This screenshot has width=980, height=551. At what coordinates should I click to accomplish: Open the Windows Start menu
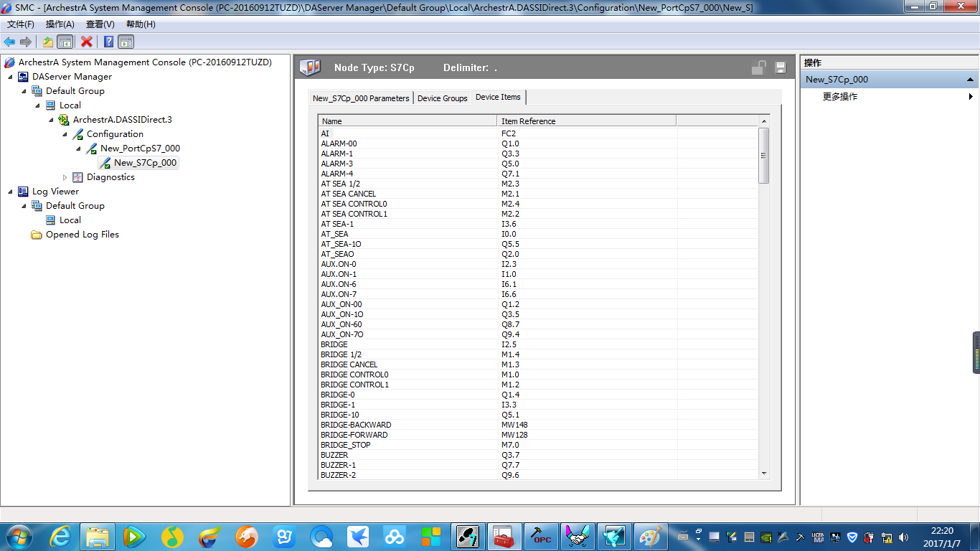tap(18, 536)
